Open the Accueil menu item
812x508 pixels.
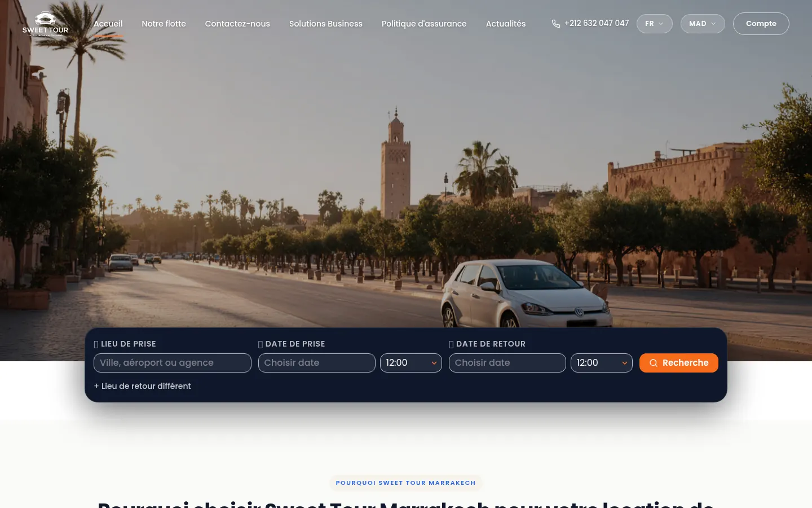(108, 24)
